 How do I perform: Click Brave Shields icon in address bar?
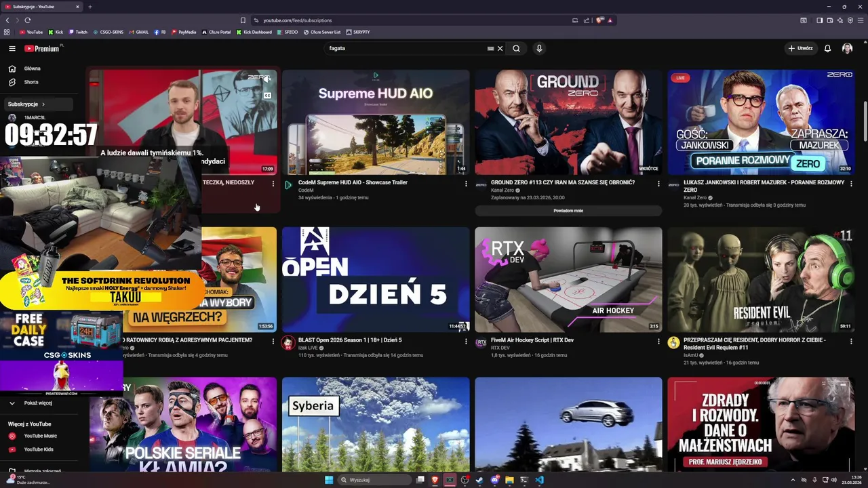pyautogui.click(x=599, y=20)
